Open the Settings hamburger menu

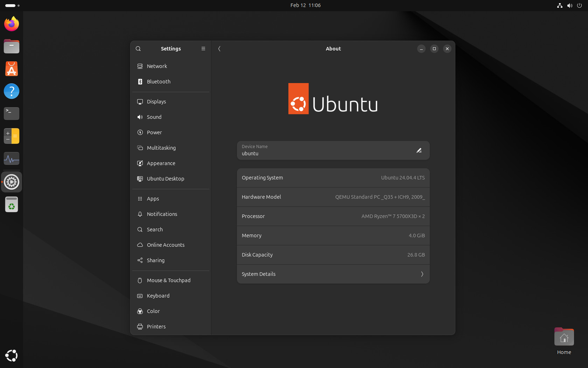coord(203,49)
